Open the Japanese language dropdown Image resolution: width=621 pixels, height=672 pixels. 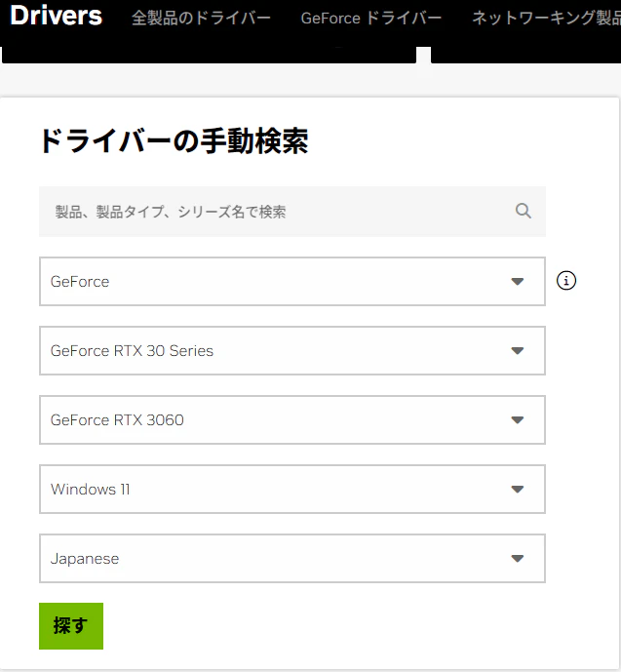click(x=292, y=559)
